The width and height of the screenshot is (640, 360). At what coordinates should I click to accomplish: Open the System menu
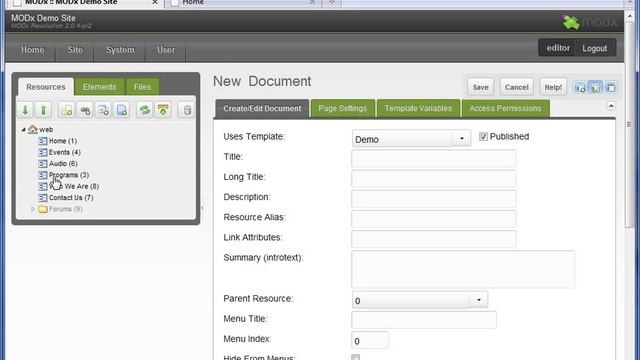click(120, 50)
